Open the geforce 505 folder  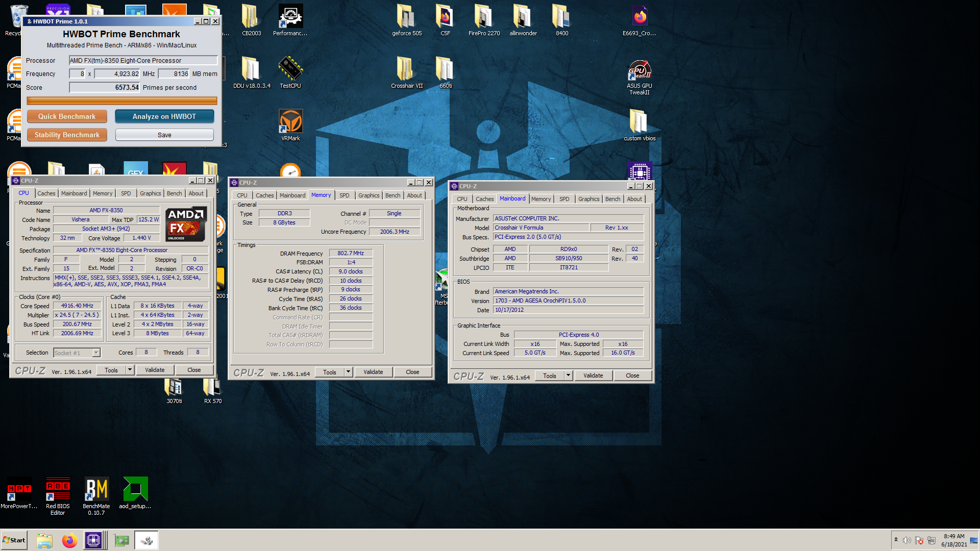[x=407, y=20]
